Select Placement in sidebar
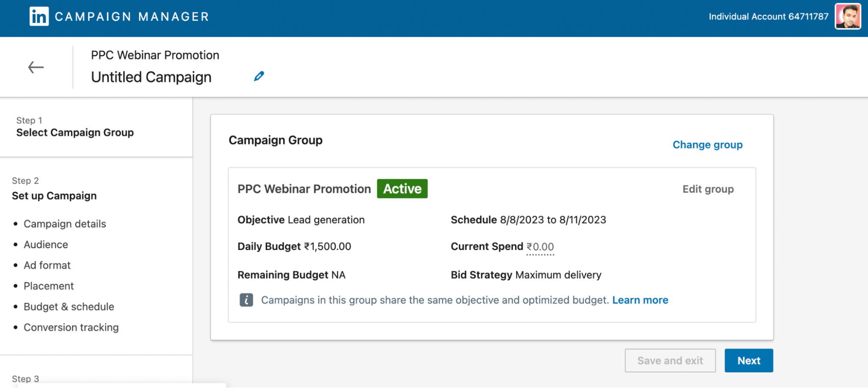This screenshot has width=868, height=388. coord(49,286)
